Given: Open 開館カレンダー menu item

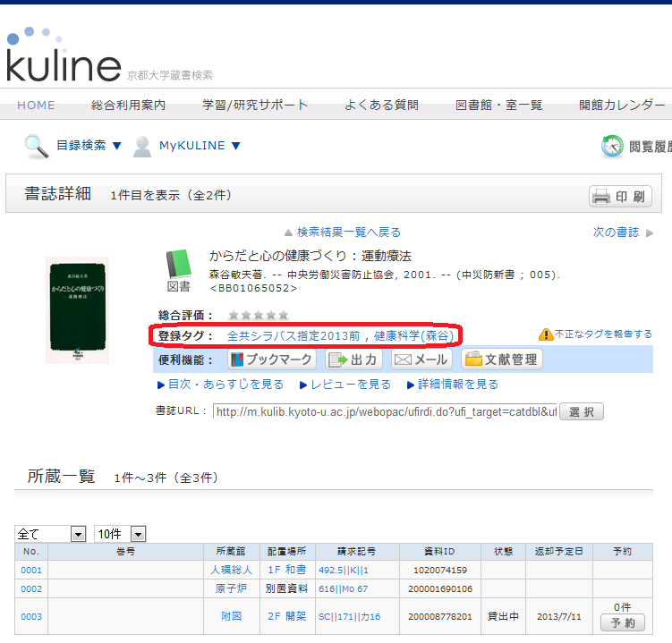Looking at the screenshot, I should tap(622, 105).
